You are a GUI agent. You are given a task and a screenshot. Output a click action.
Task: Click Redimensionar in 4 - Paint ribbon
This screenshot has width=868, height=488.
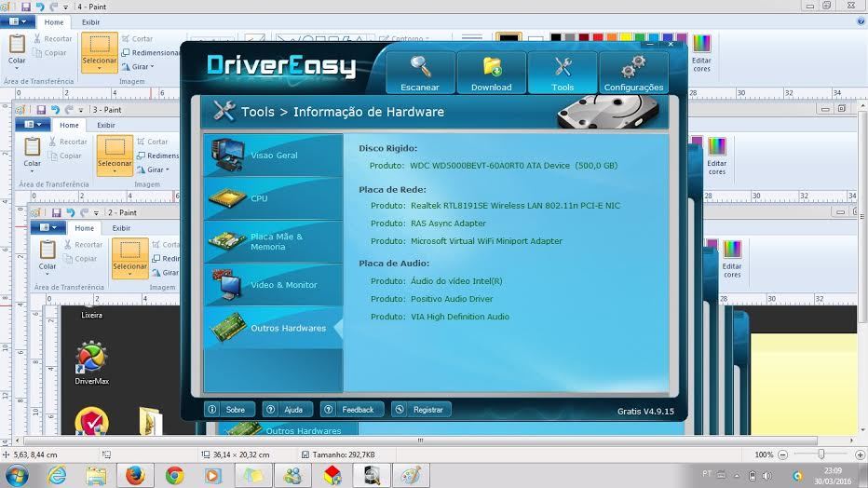151,52
